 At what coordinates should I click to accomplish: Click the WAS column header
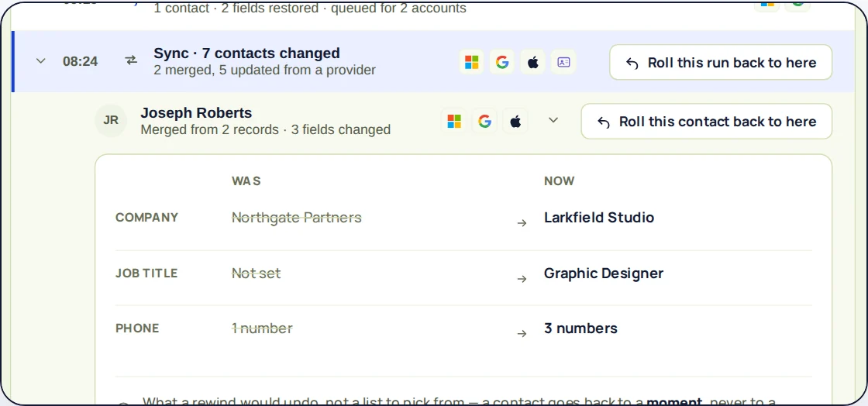[246, 181]
